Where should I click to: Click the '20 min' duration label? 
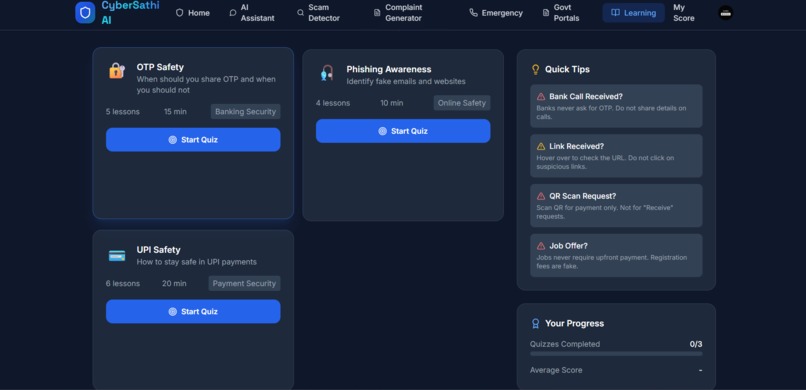(x=174, y=283)
